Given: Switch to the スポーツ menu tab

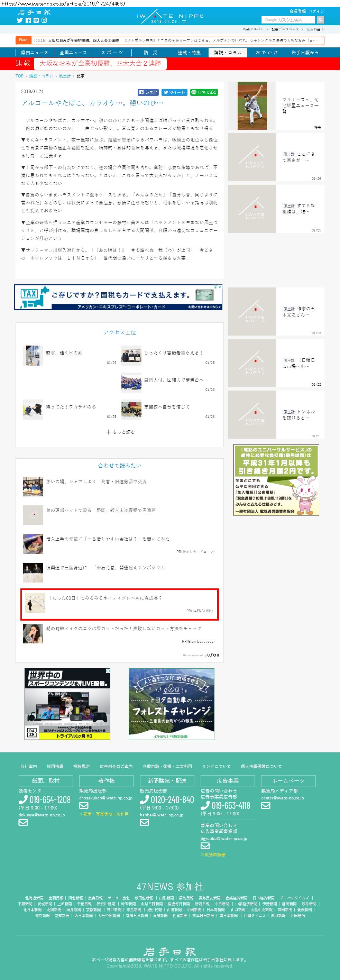Looking at the screenshot, I should tap(112, 53).
